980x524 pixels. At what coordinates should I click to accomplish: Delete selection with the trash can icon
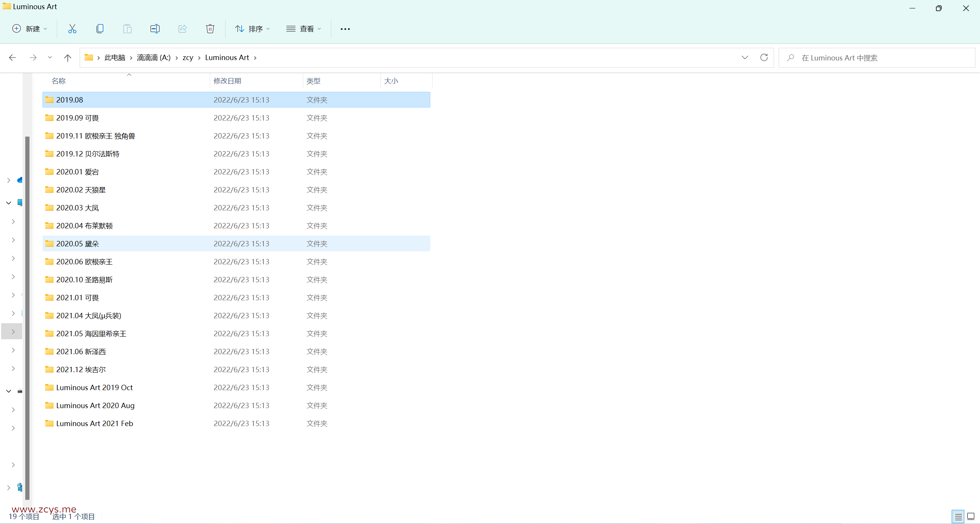(210, 29)
